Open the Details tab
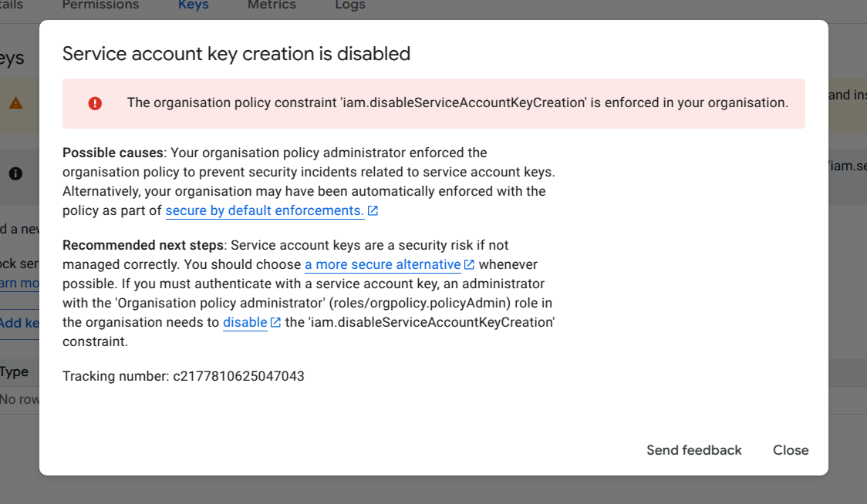 (x=13, y=5)
